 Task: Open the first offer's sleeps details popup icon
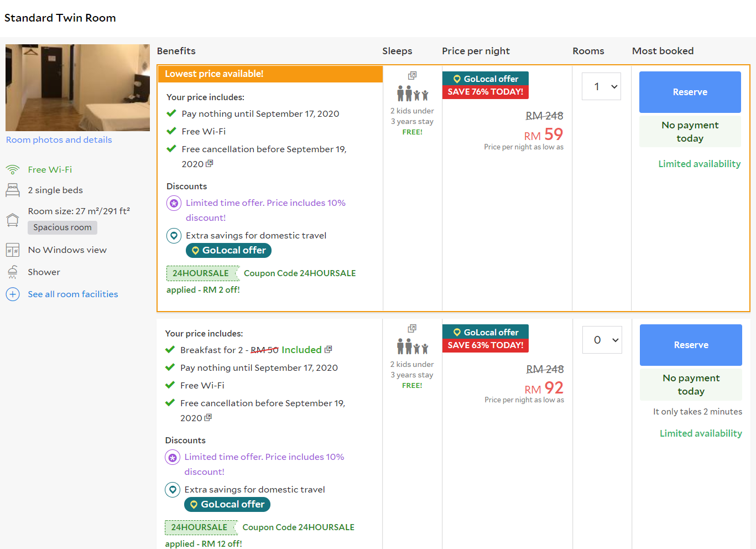(412, 75)
